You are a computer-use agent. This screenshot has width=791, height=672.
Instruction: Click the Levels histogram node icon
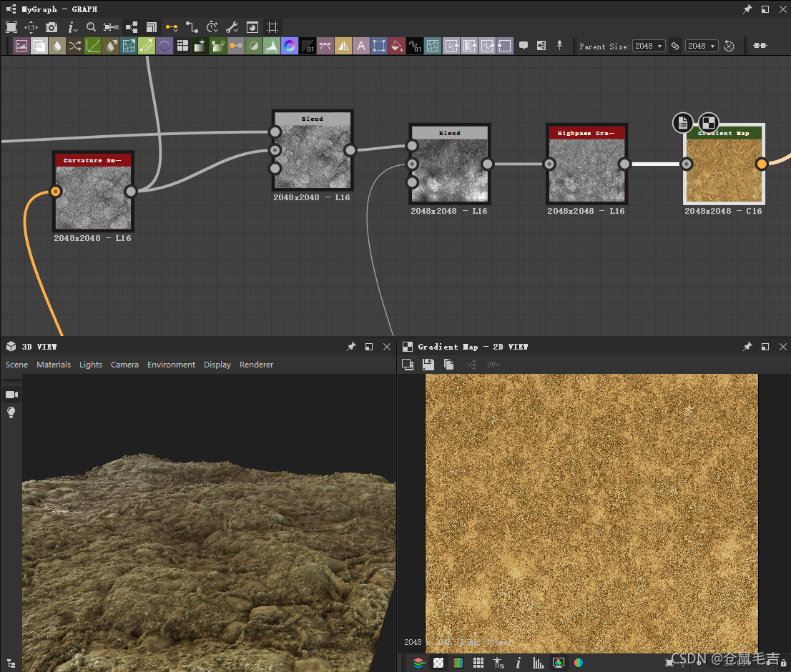click(x=271, y=46)
